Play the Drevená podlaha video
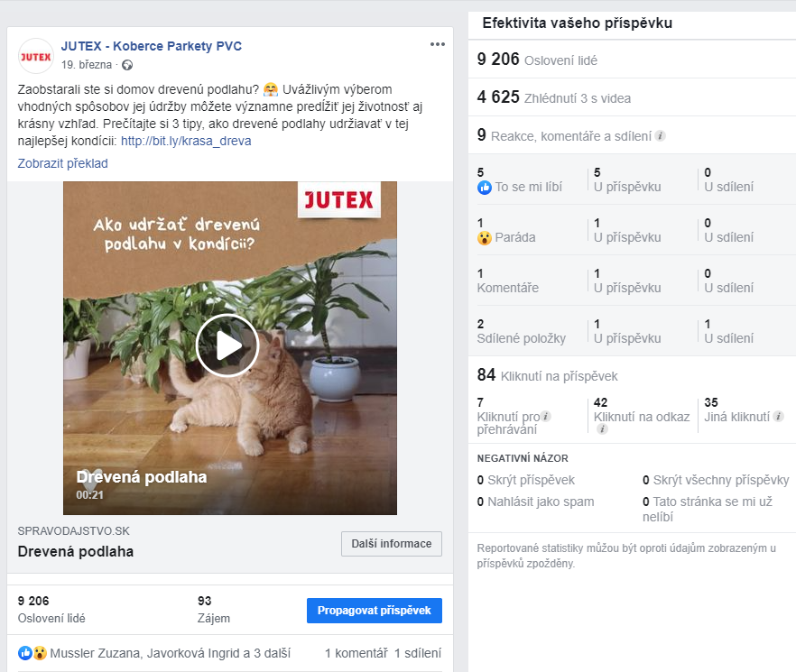 pos(227,345)
